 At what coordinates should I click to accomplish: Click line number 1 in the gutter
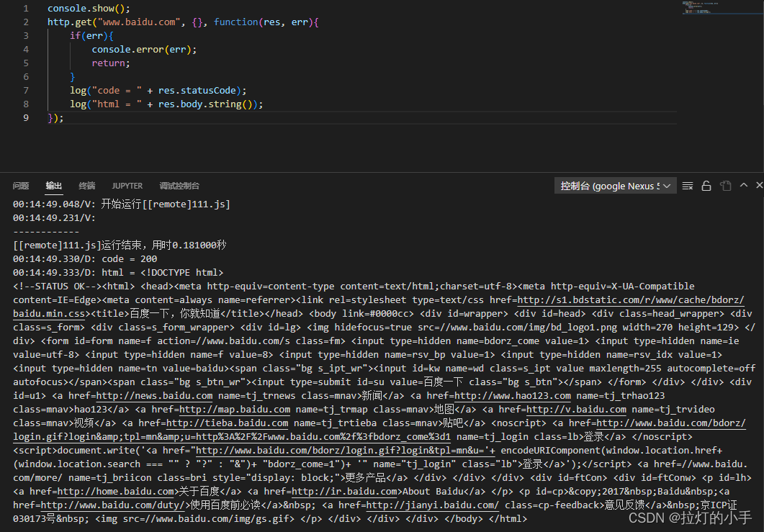pyautogui.click(x=26, y=9)
